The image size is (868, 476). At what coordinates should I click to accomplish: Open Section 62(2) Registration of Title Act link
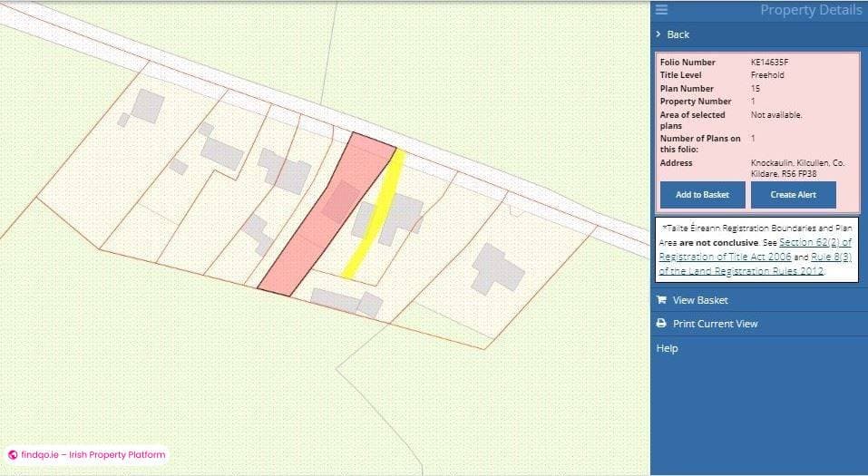[x=777, y=243]
